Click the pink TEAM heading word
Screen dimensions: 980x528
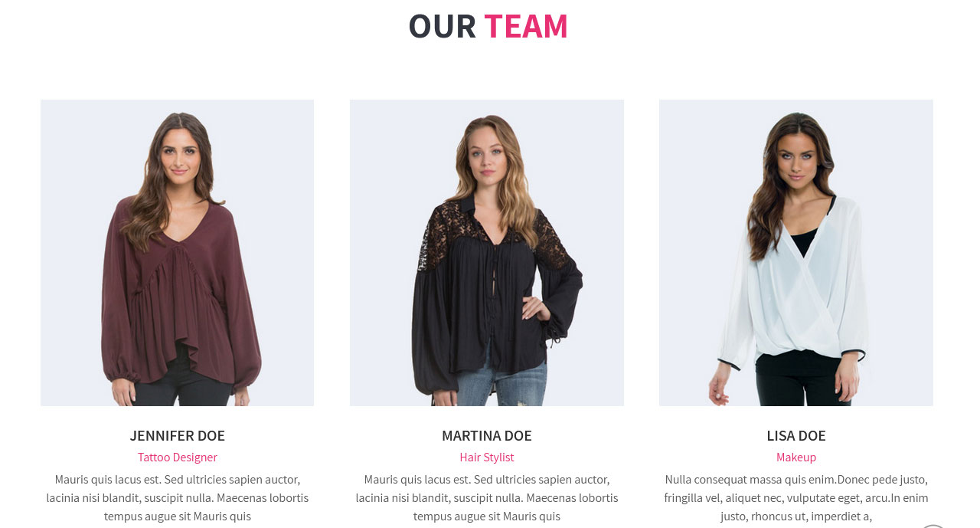[x=526, y=26]
